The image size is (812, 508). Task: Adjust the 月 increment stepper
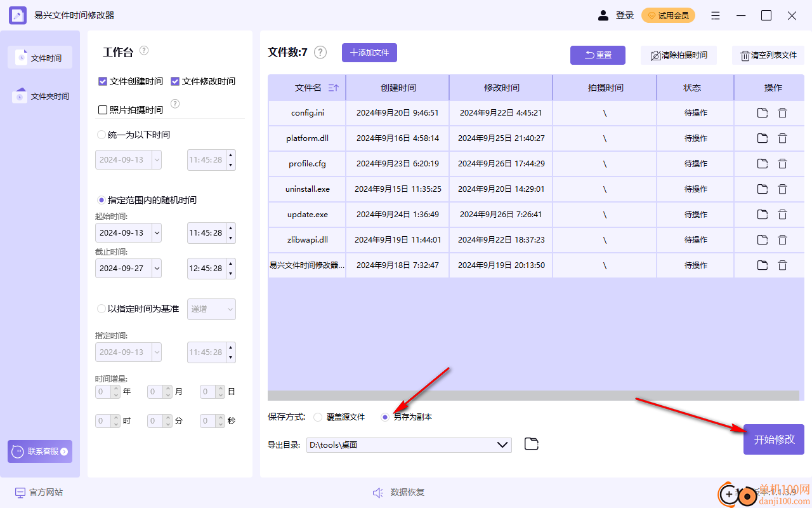point(167,392)
